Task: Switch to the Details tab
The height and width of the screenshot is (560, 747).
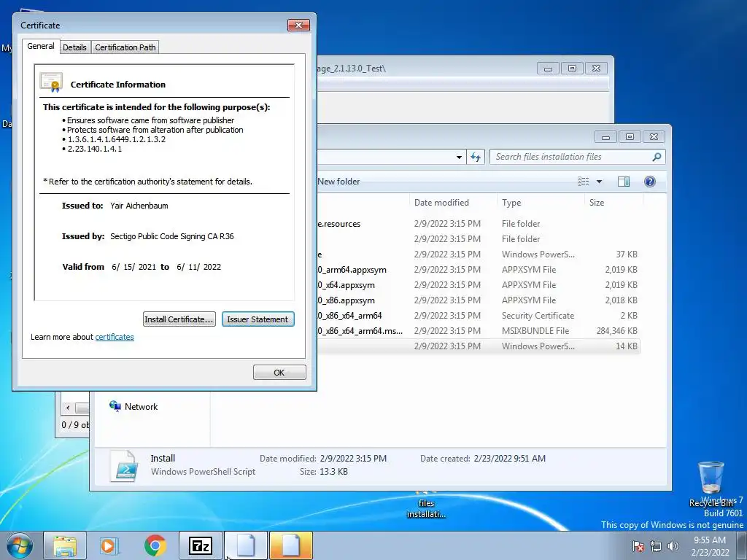Action: [74, 47]
